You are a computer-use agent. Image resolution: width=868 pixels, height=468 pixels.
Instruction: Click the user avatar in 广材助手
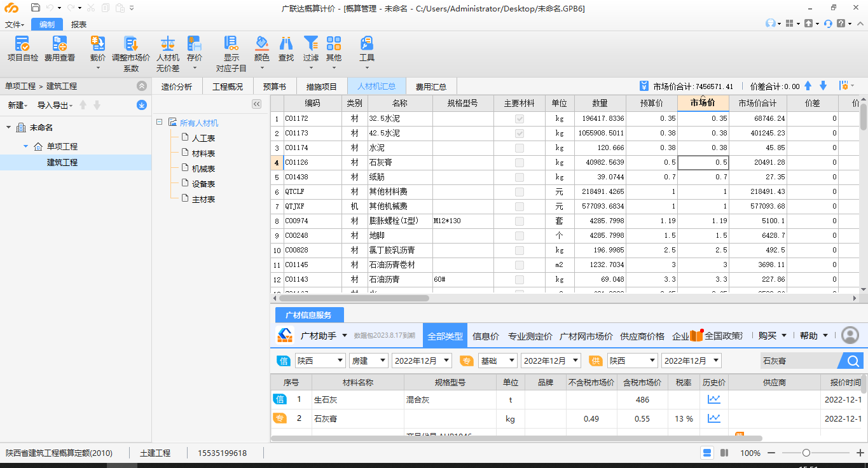(x=850, y=335)
